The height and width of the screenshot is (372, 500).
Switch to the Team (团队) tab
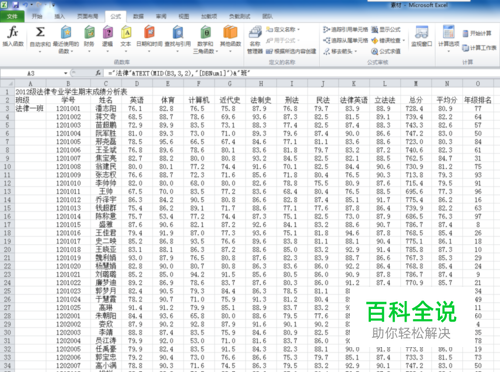pos(267,16)
